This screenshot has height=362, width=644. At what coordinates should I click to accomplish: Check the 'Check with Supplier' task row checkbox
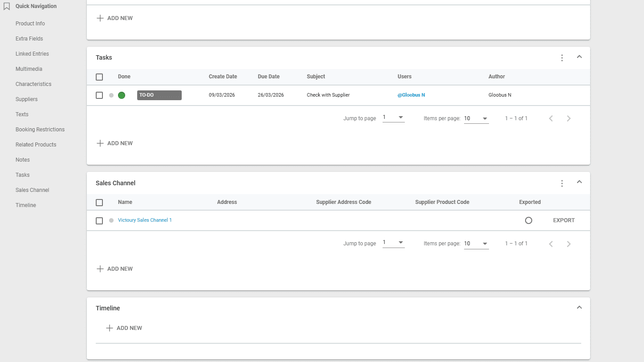click(99, 95)
